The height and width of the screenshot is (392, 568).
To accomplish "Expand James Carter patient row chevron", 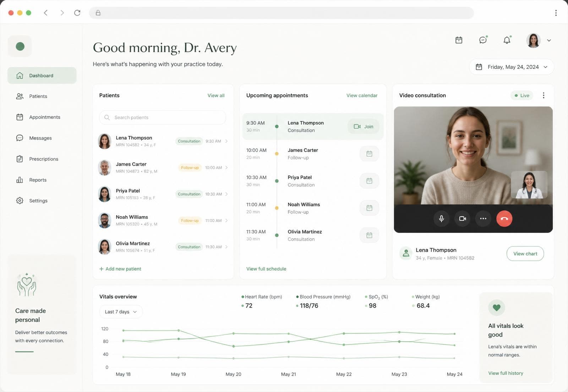I will [x=226, y=168].
